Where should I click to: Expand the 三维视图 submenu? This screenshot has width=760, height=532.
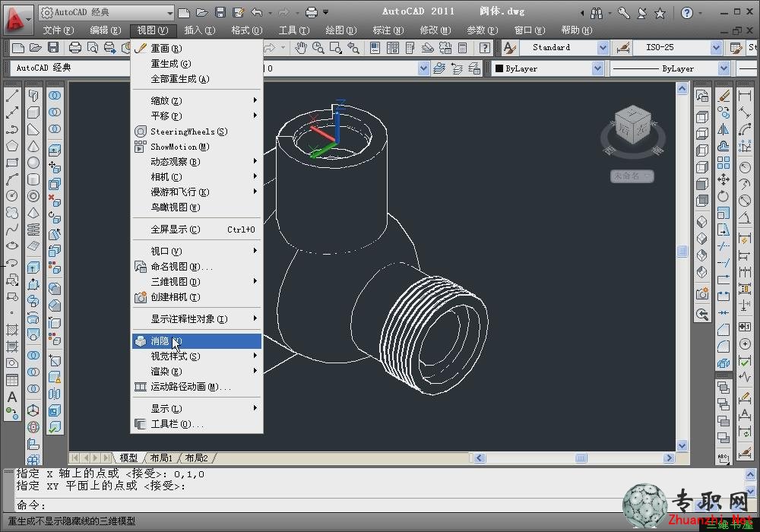198,281
